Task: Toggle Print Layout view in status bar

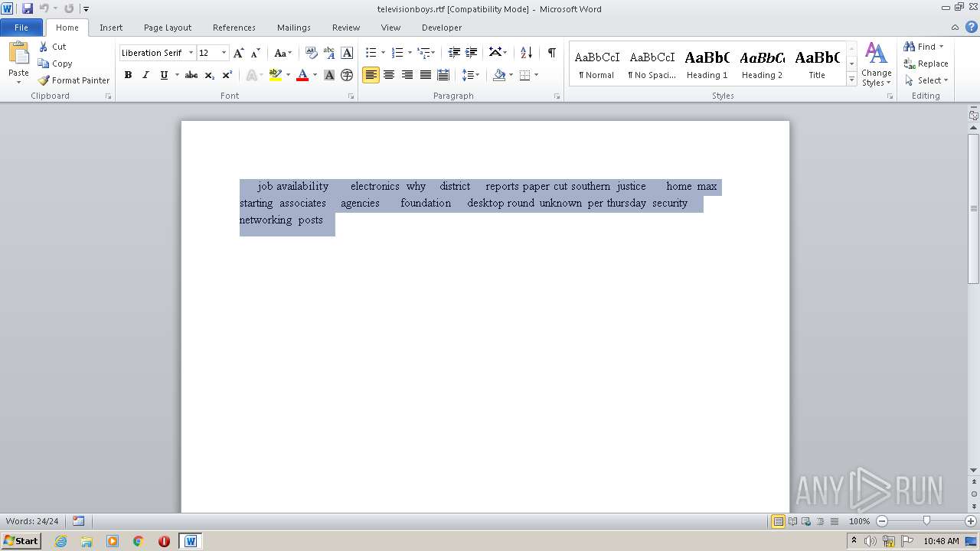Action: [x=778, y=521]
